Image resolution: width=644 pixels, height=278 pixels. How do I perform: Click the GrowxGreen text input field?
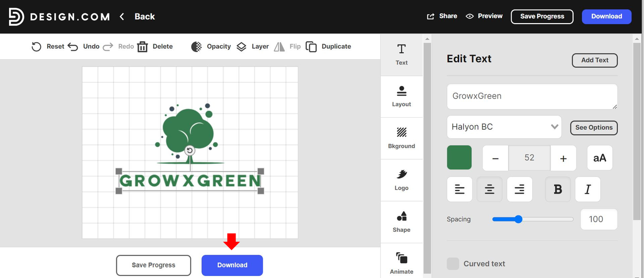pyautogui.click(x=532, y=97)
